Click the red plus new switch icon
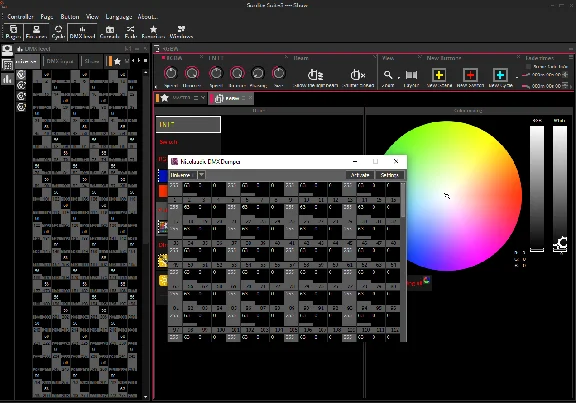The image size is (576, 403). pyautogui.click(x=470, y=75)
